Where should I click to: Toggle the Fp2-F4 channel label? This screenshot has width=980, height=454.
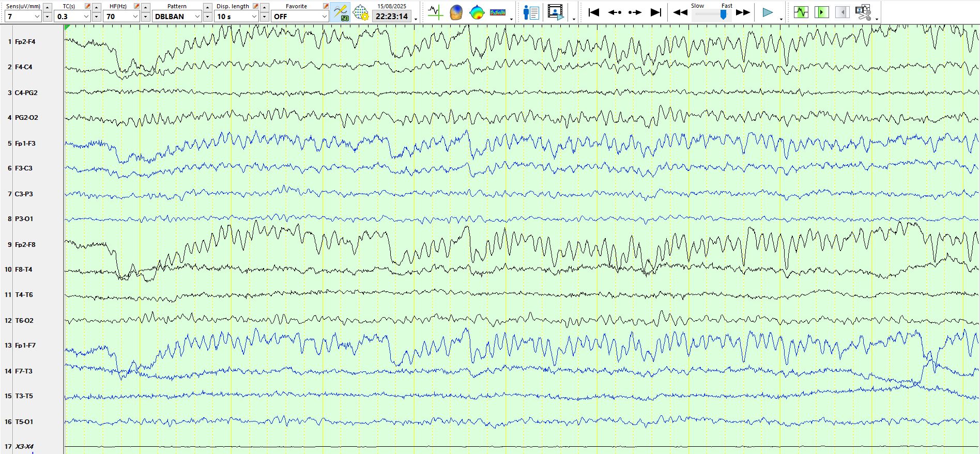pos(25,42)
